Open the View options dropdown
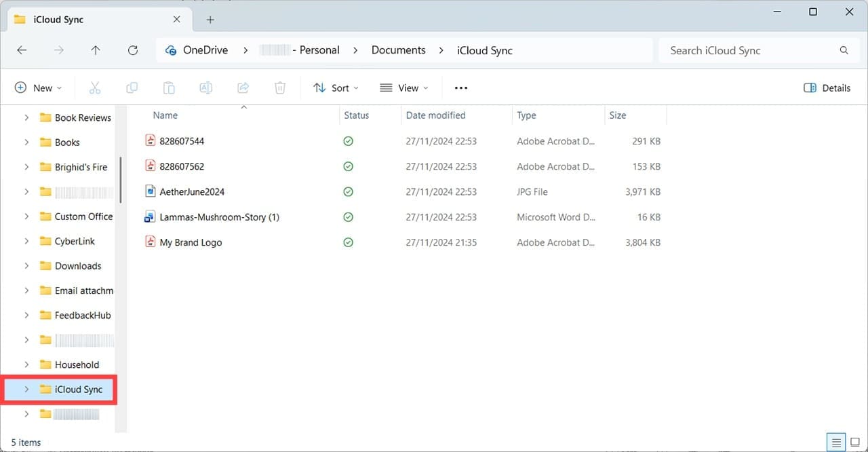This screenshot has height=452, width=868. [404, 88]
